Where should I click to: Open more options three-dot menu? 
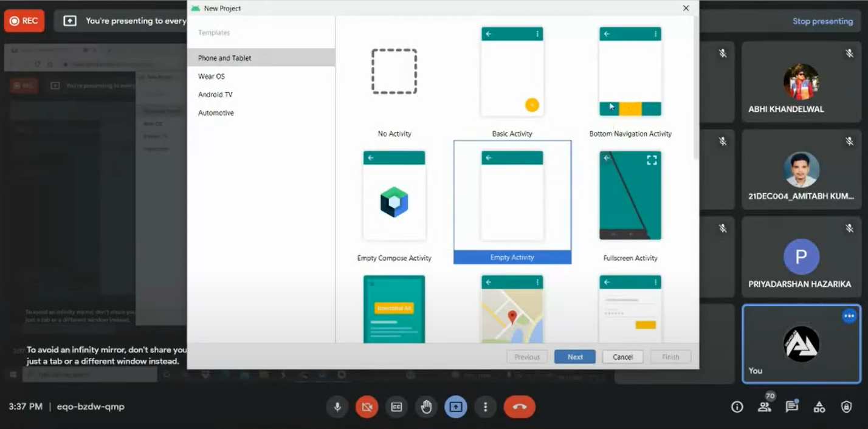485,407
